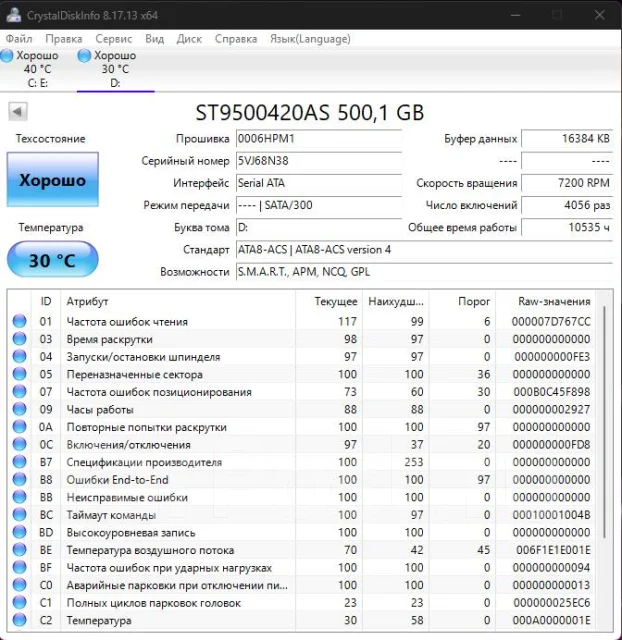Click the Полных циклов парковок головок row
Image resolution: width=622 pixels, height=640 pixels.
coord(302,602)
